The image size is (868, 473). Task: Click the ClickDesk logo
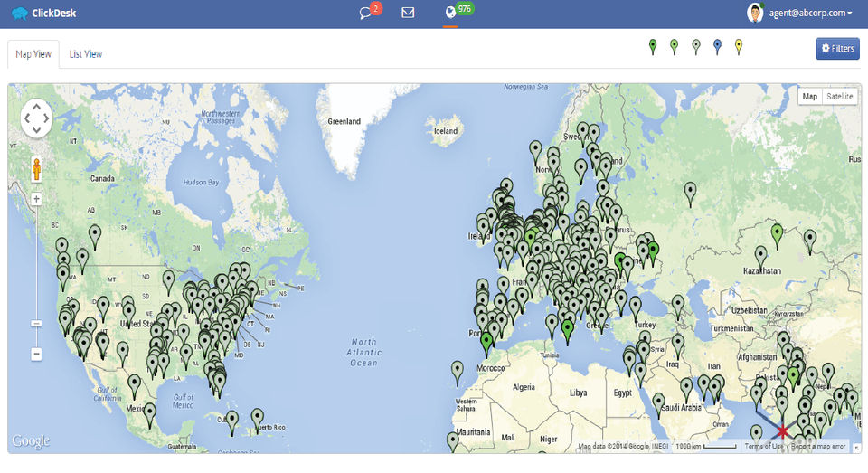tap(43, 14)
